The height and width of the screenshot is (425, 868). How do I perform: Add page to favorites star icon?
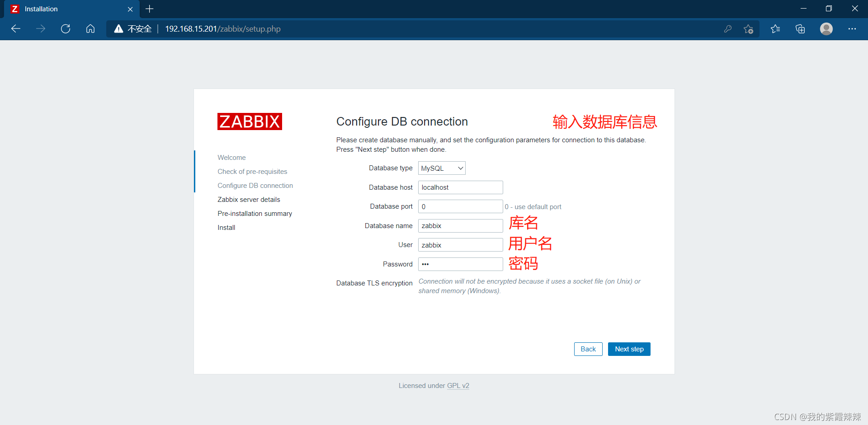(x=748, y=29)
